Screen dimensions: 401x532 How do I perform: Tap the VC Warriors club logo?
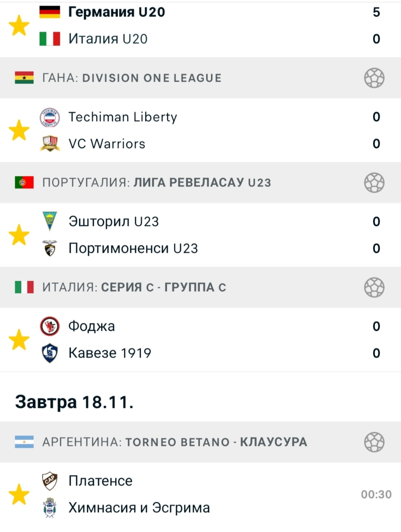click(x=50, y=144)
